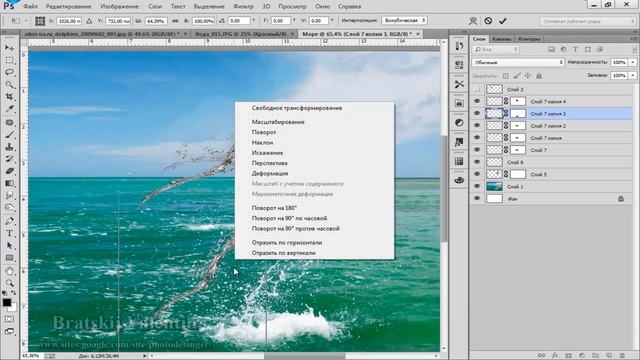The height and width of the screenshot is (360, 640).
Task: Toggle the width-height aspect ratio link
Action: [x=175, y=21]
